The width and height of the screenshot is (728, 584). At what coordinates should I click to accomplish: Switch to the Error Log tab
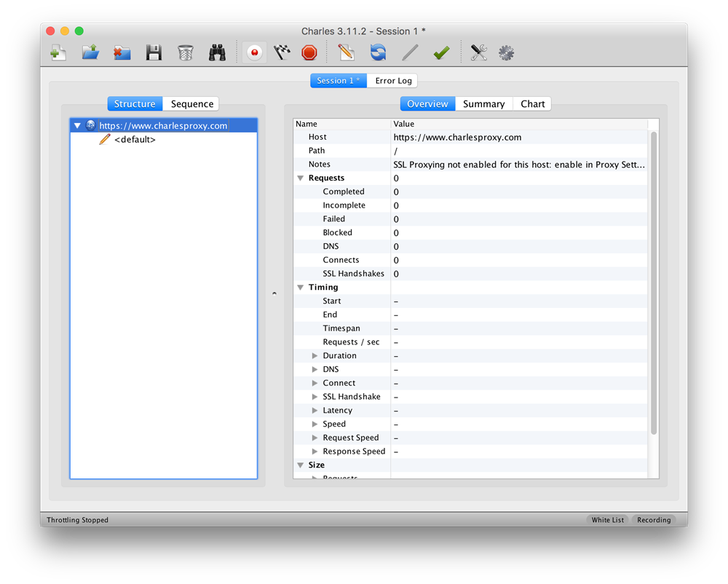(x=393, y=80)
